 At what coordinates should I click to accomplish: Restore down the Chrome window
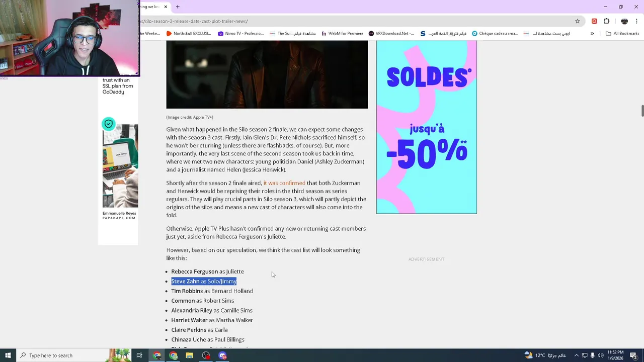coord(621,7)
